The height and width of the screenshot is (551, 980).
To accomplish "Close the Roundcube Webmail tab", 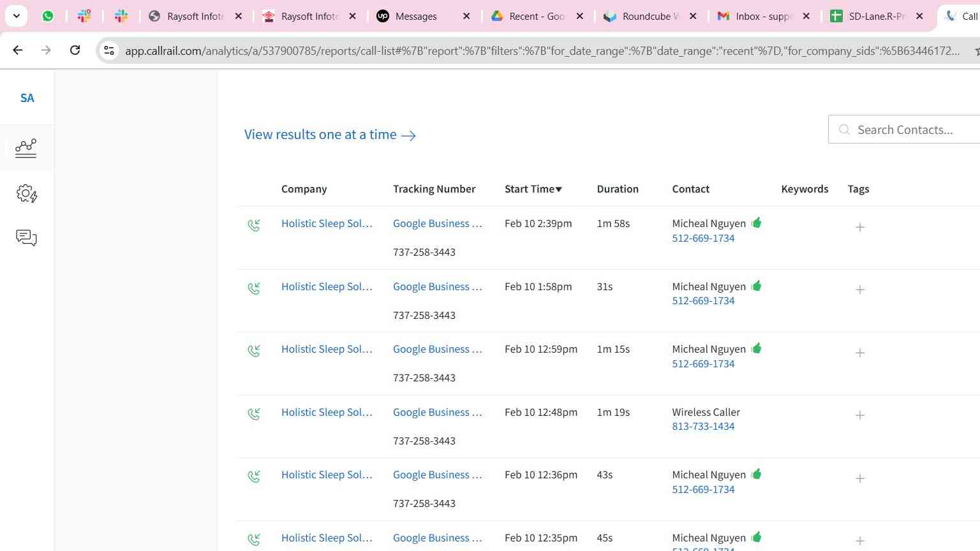I will [693, 16].
